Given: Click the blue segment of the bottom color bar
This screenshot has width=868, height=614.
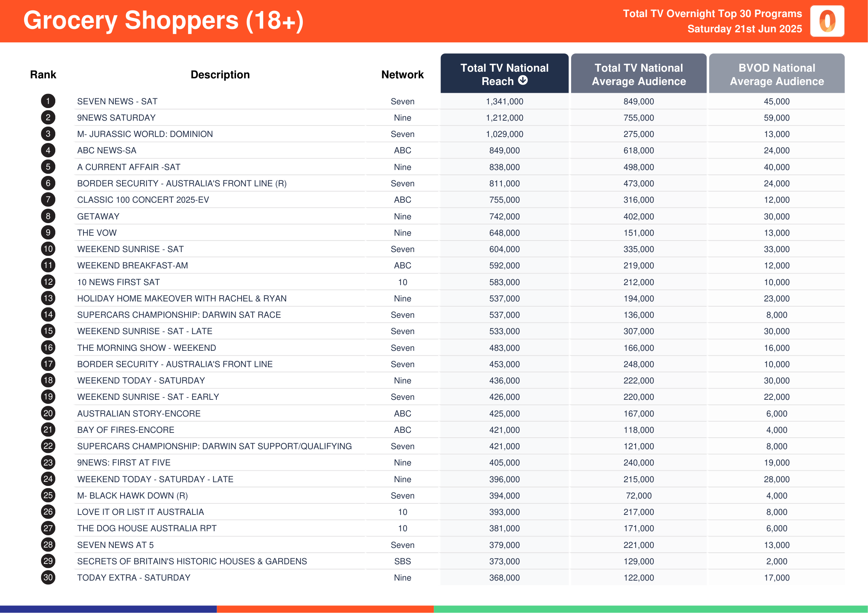Looking at the screenshot, I should coord(108,609).
